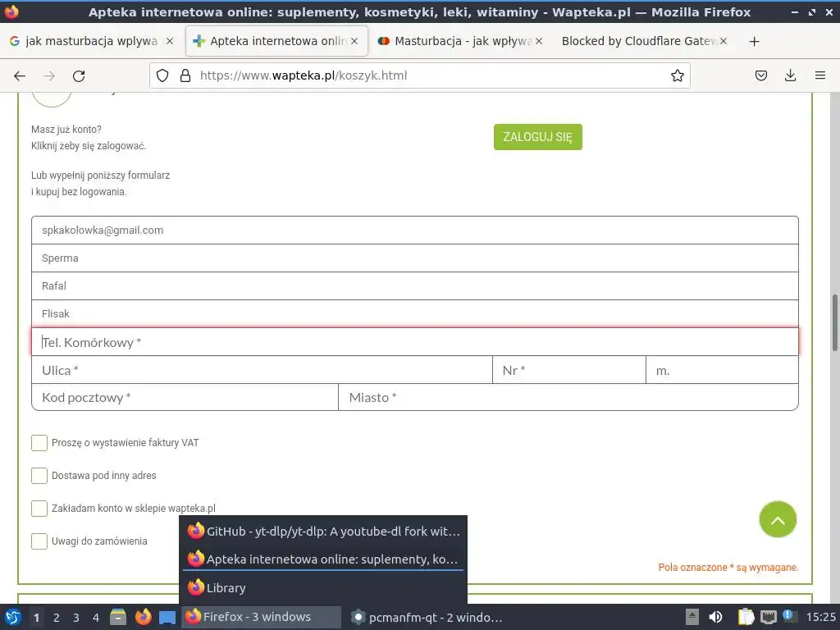Click the Tel. Komórkowy input field
The height and width of the screenshot is (630, 840).
[x=415, y=342]
